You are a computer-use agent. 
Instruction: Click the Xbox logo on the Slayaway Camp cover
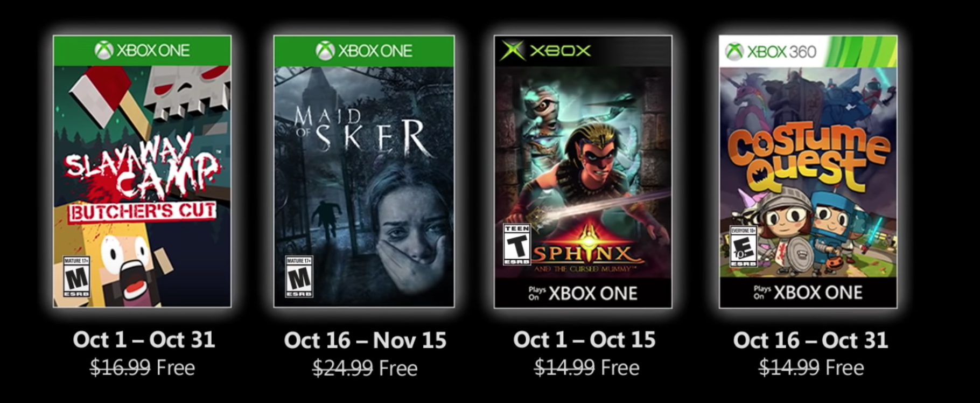(x=104, y=51)
